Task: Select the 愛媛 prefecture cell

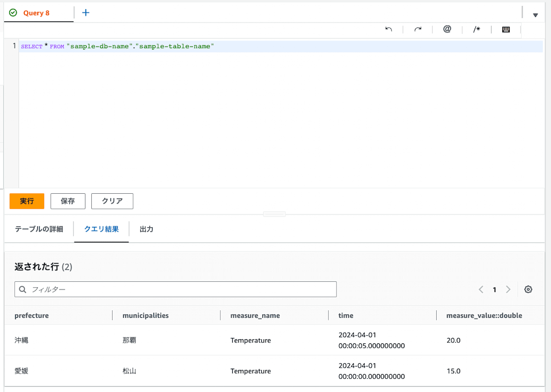Action: 22,371
